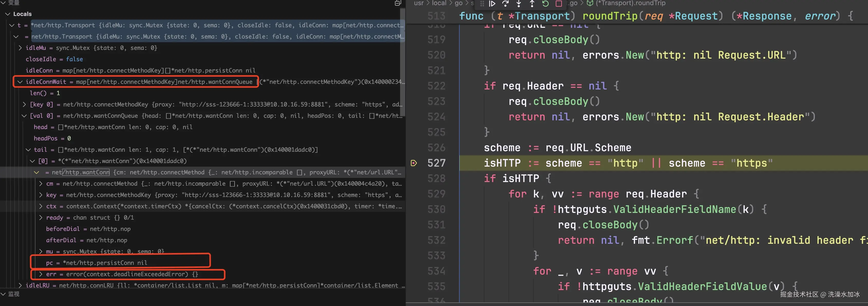Expand the 监视 watch section
Screen dimensions: 868x306
click(3, 294)
